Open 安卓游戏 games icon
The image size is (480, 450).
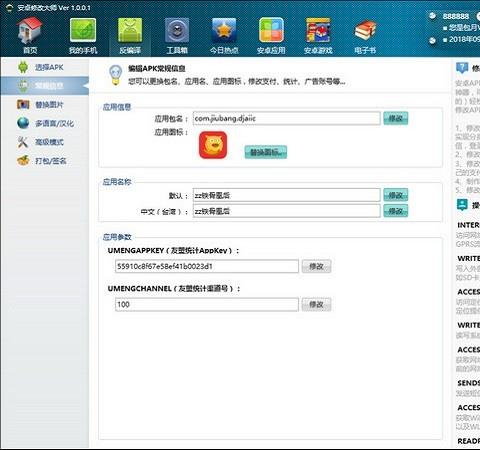point(318,36)
